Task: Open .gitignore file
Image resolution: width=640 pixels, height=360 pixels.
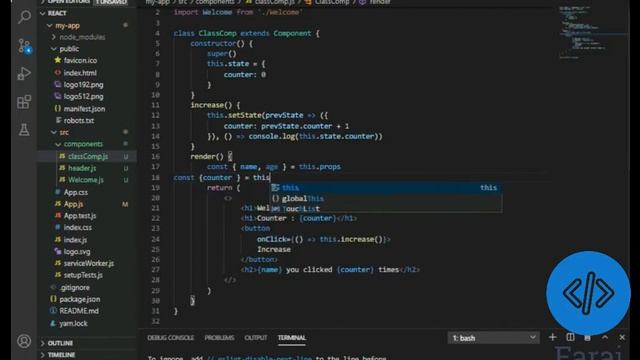Action: [74, 288]
